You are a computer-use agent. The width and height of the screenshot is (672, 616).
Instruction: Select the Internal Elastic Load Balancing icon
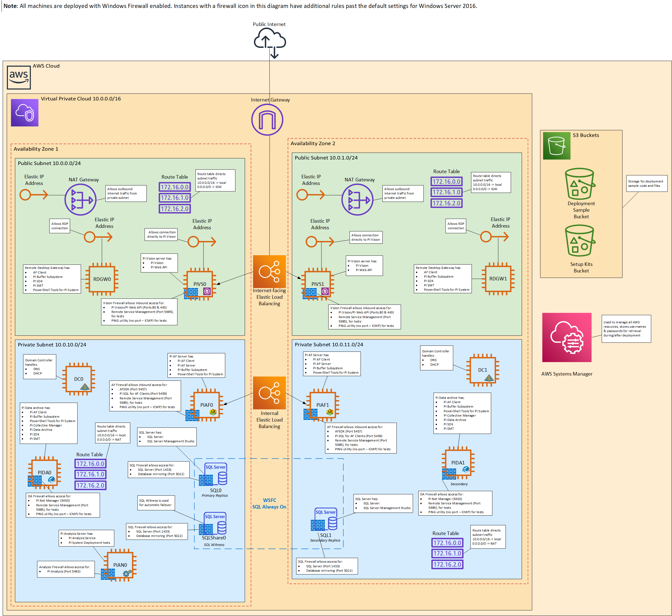(x=269, y=393)
